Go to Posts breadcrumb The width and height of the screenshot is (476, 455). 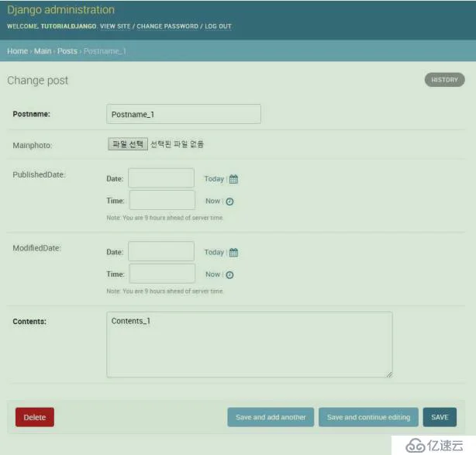[67, 51]
